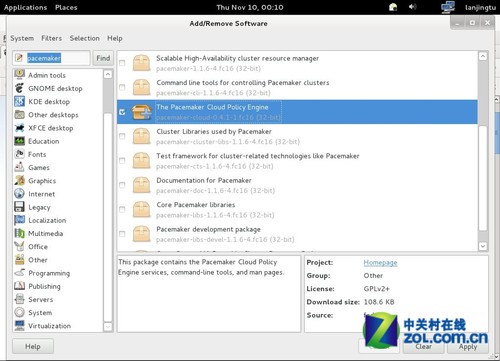Open the System category icon

click(x=20, y=312)
